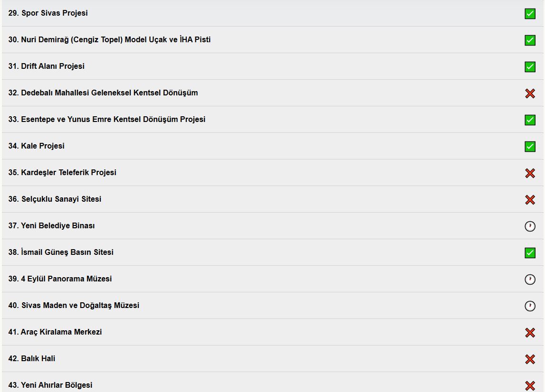Click green checkbox for İsmail Güneş Basın Sitesi

coord(530,253)
